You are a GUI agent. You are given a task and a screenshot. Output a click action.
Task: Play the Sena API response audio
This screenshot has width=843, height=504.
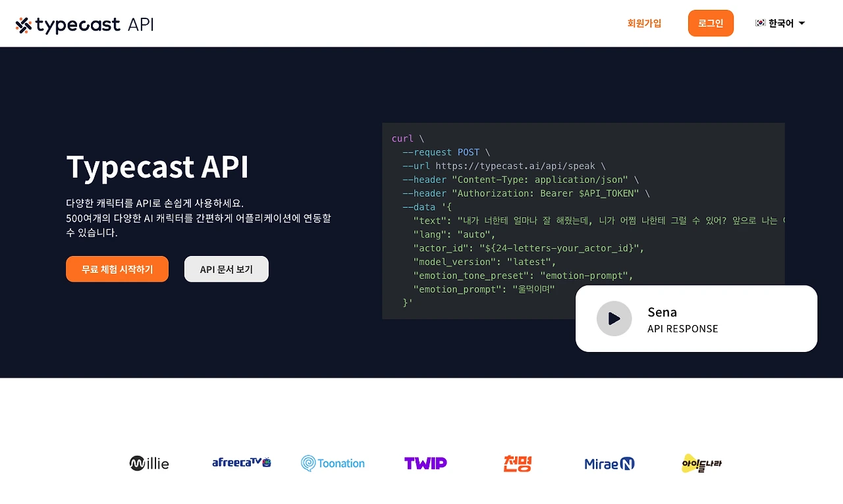pyautogui.click(x=614, y=318)
